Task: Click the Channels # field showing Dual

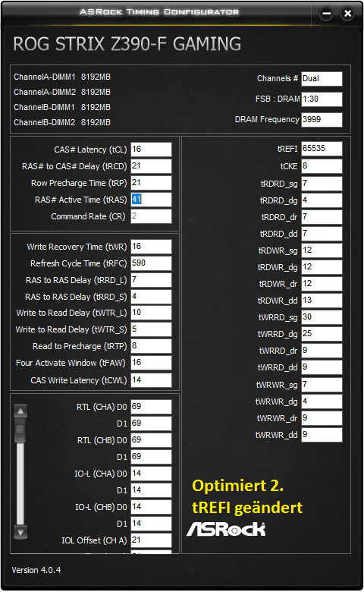Action: 322,78
